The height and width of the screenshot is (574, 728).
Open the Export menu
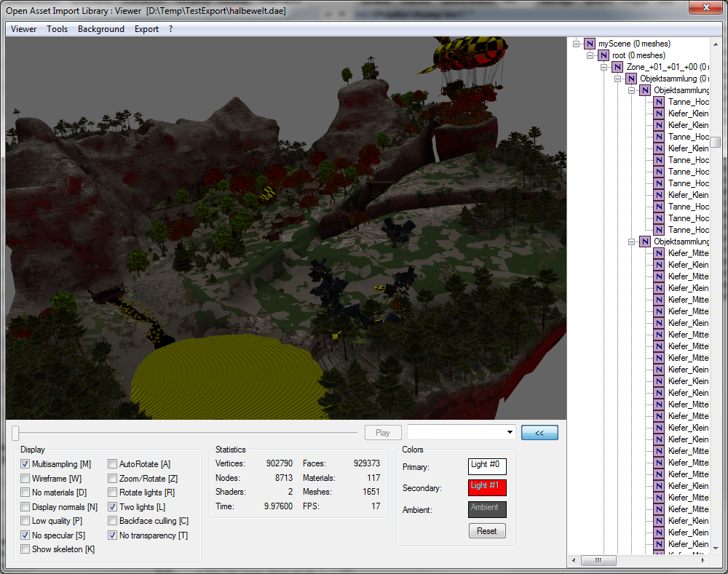[146, 29]
